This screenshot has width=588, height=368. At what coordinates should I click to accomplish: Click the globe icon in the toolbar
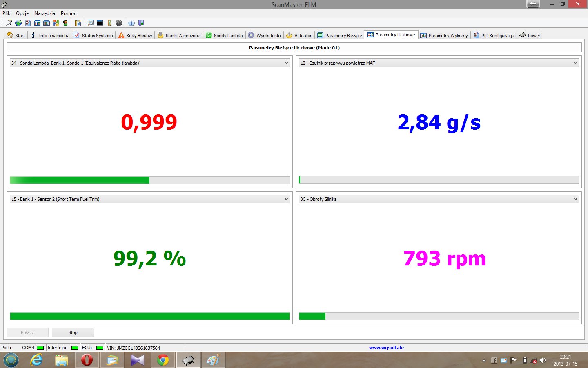[x=18, y=23]
